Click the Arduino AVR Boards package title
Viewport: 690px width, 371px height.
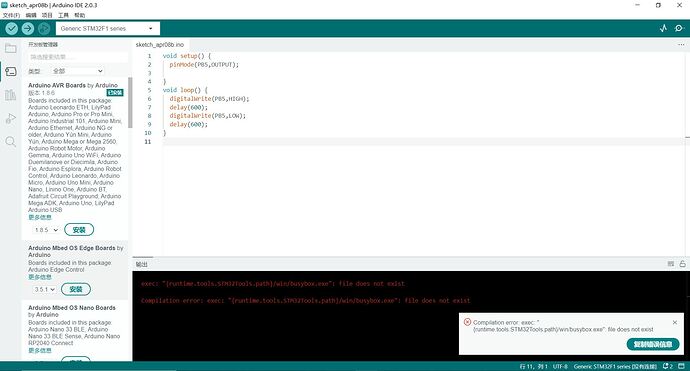pos(73,85)
